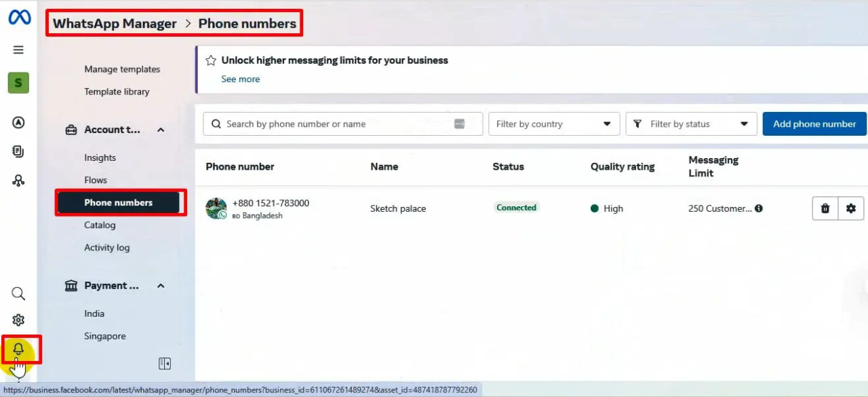
Task: Open the hamburger navigation menu
Action: click(x=18, y=50)
